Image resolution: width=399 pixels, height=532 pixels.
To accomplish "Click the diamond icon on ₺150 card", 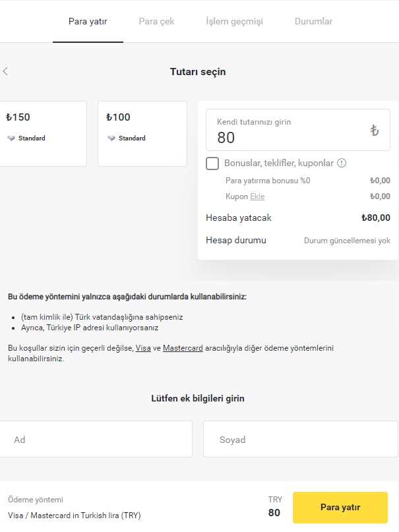I will (11, 138).
